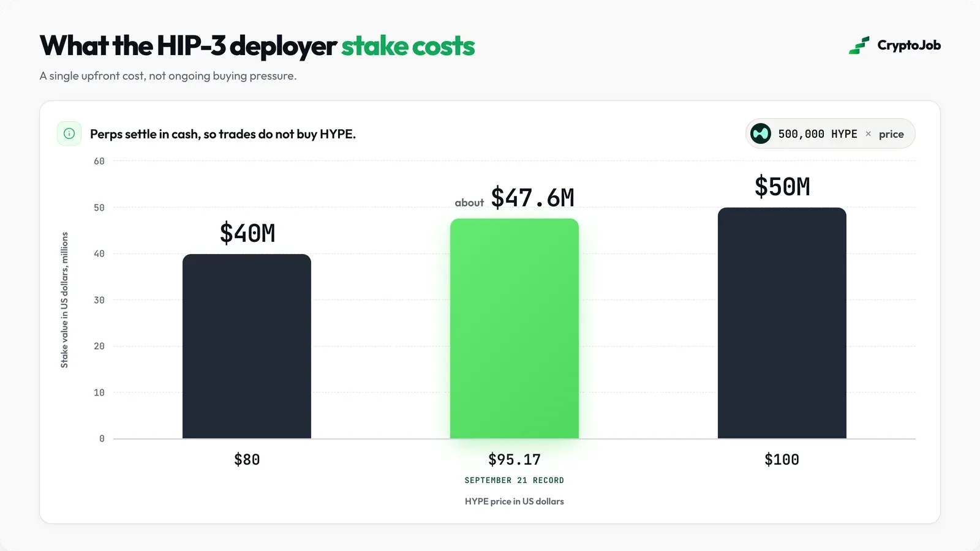980x551 pixels.
Task: Select the $80 price dark bar
Action: click(x=247, y=346)
